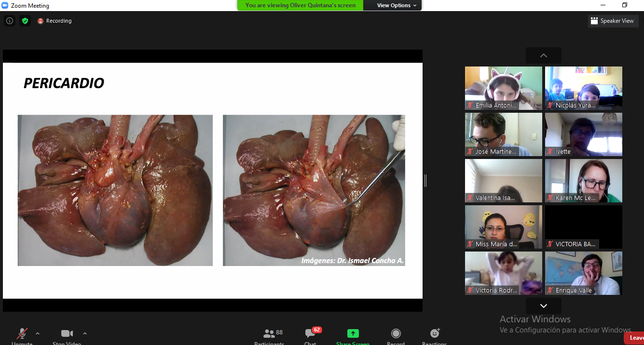The image size is (644, 345).
Task: Switch layout using Speaker View button
Action: point(613,21)
